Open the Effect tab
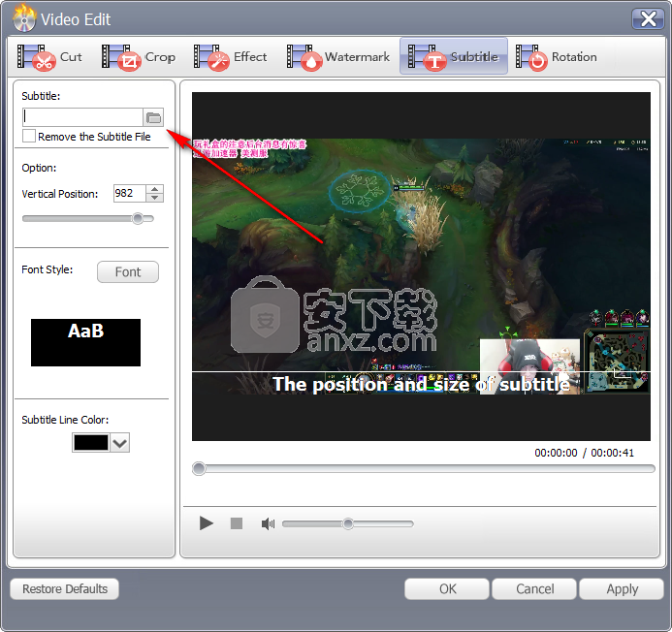 [x=230, y=57]
